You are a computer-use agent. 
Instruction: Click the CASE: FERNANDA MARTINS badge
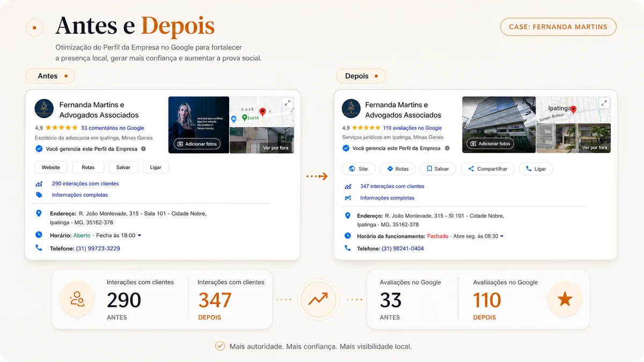coord(559,27)
